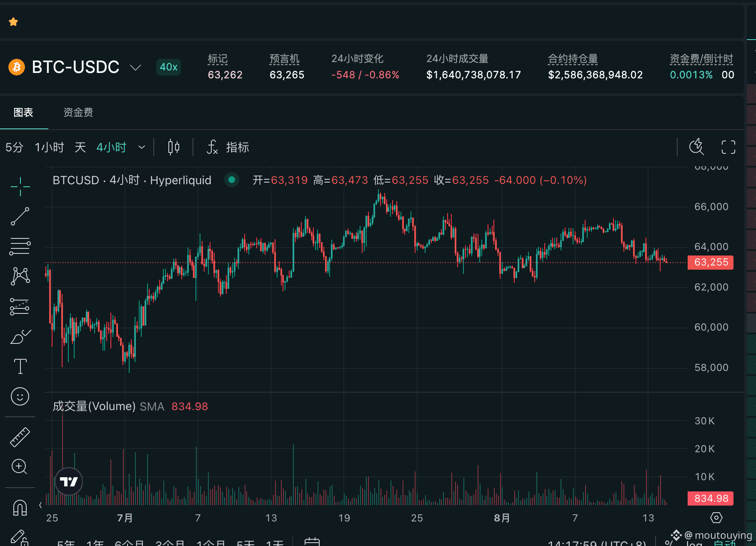Select the crosshair cursor tool

(20, 186)
